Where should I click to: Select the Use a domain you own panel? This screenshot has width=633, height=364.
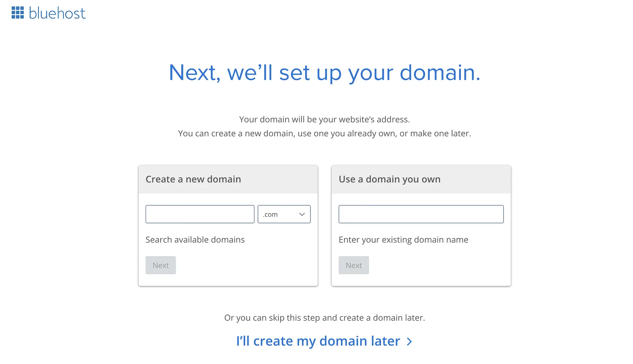coord(421,225)
